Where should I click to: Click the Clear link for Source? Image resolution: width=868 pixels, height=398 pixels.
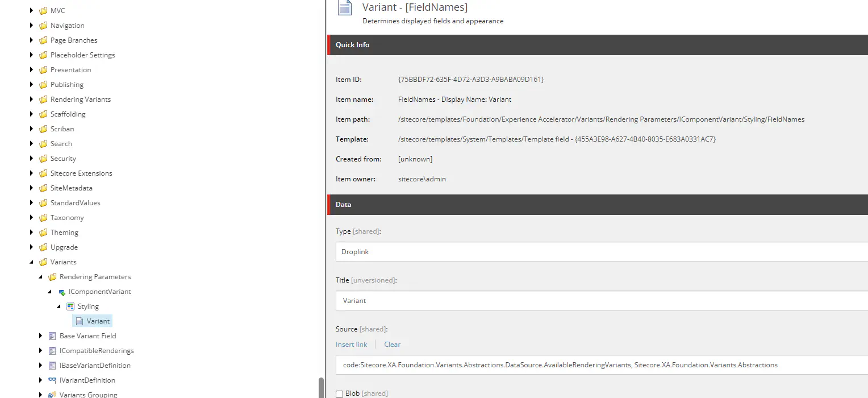pos(392,345)
